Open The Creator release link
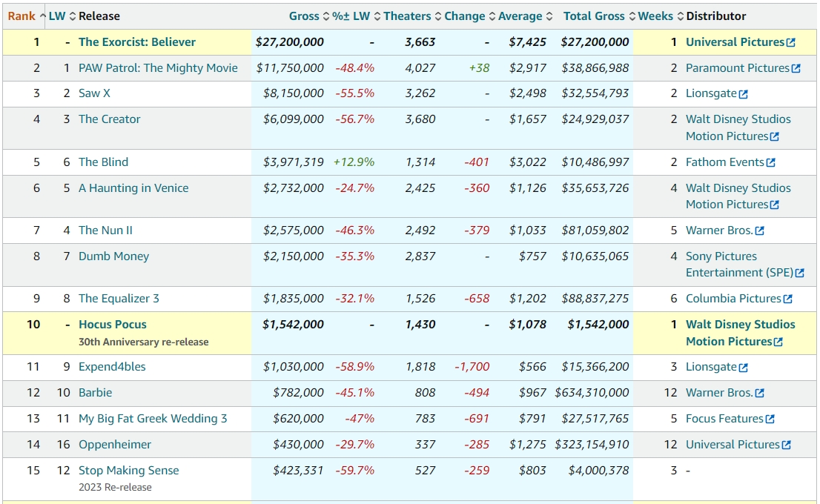Screen dimensions: 820x504 [109, 119]
